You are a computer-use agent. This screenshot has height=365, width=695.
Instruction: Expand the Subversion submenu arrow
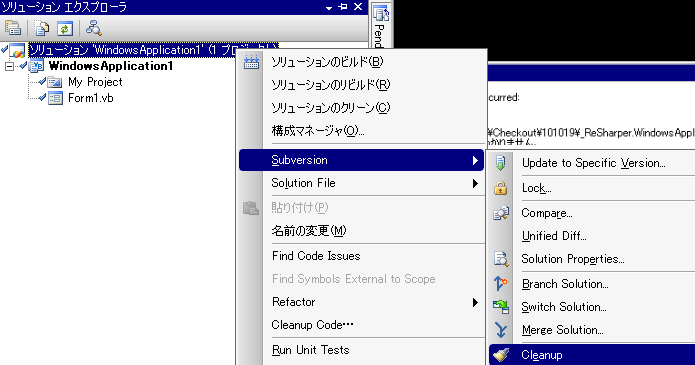point(475,160)
